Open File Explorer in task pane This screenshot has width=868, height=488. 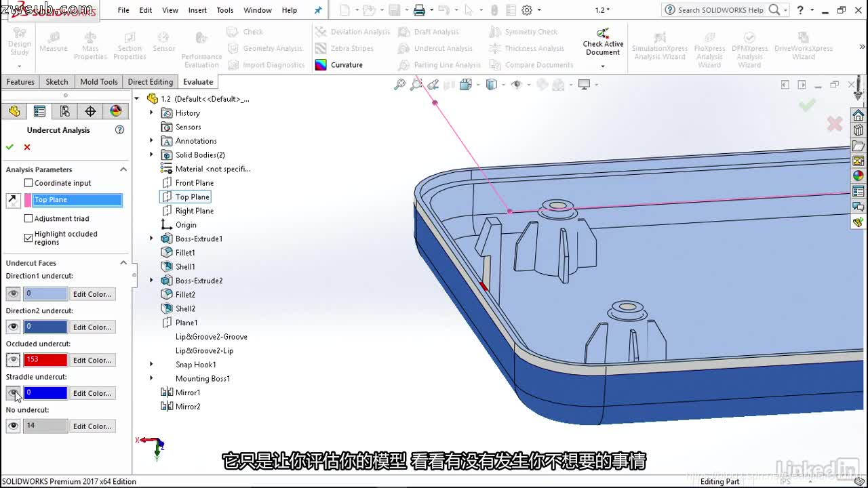tap(859, 146)
